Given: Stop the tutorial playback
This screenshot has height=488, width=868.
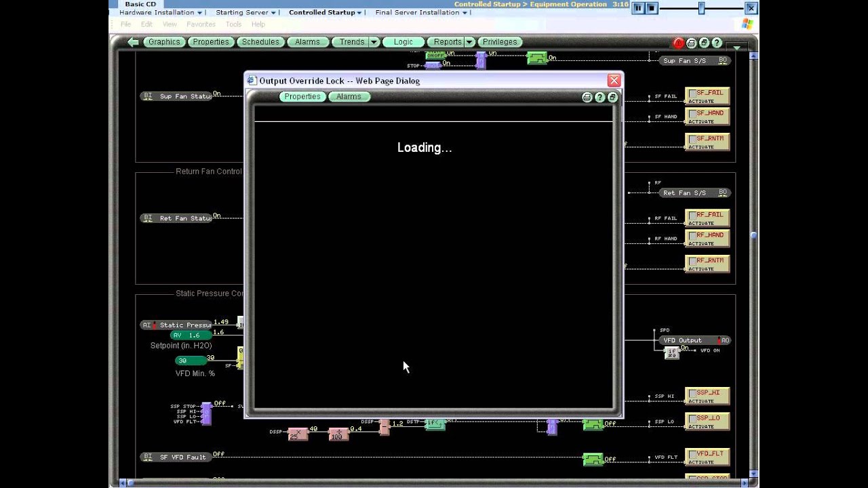Looking at the screenshot, I should coord(651,8).
